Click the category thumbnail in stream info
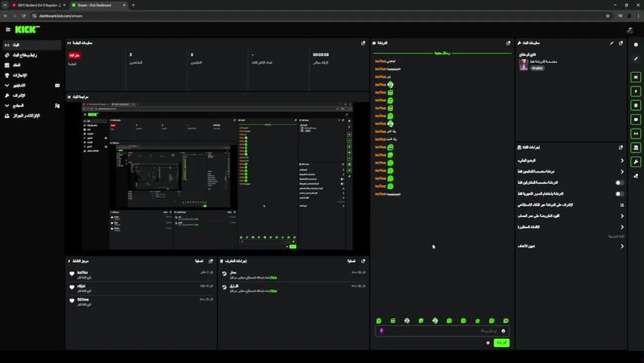Image resolution: width=644 pixels, height=363 pixels. (x=524, y=65)
